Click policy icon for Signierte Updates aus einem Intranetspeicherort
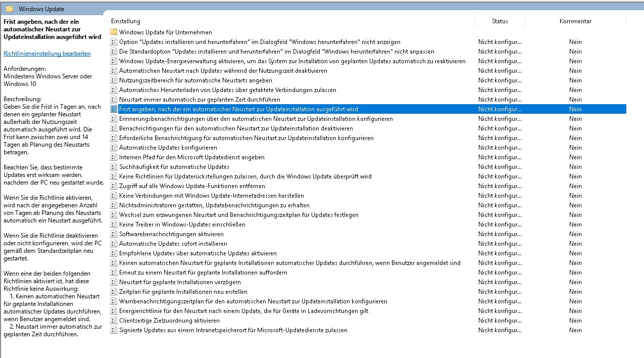644x358 pixels. coord(114,330)
